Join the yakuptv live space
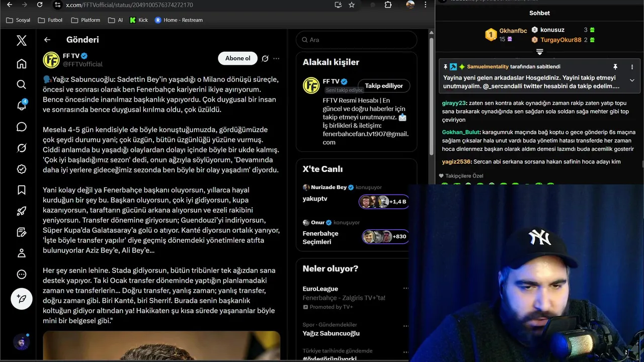Screen dimensions: 644x362 click(315, 199)
